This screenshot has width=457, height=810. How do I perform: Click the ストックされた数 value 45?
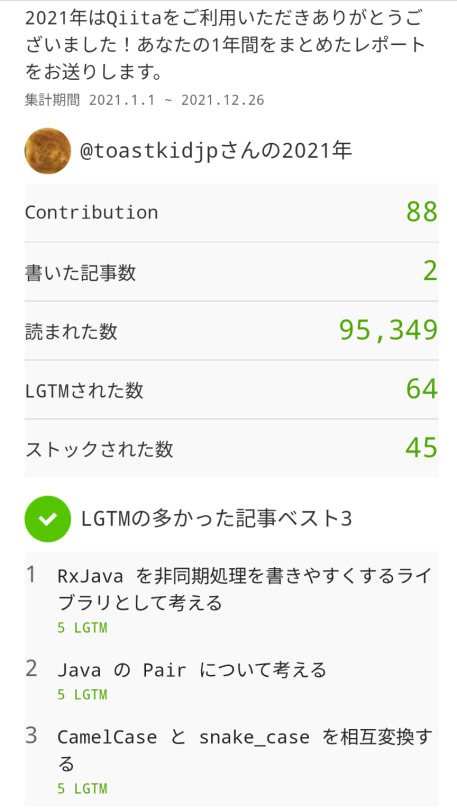click(x=422, y=448)
